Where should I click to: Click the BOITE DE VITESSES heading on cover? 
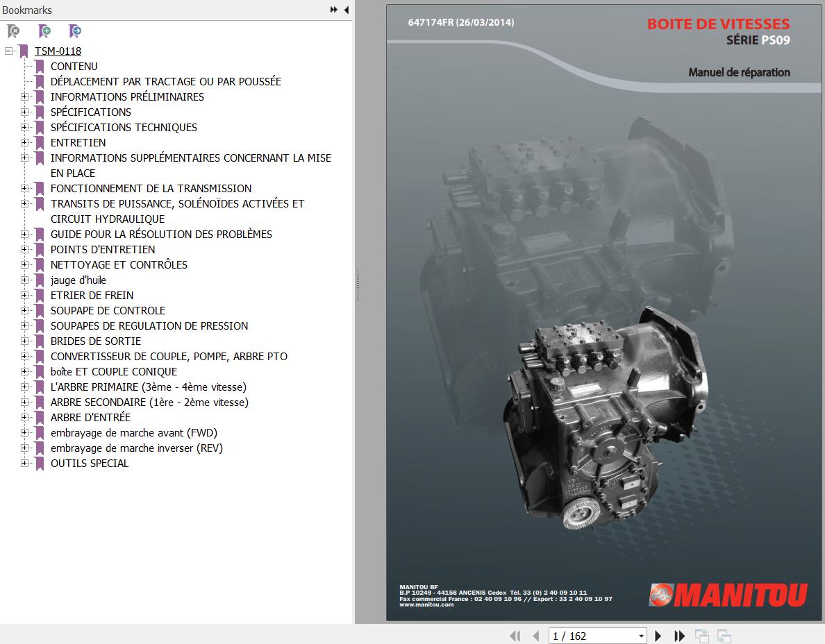point(718,24)
